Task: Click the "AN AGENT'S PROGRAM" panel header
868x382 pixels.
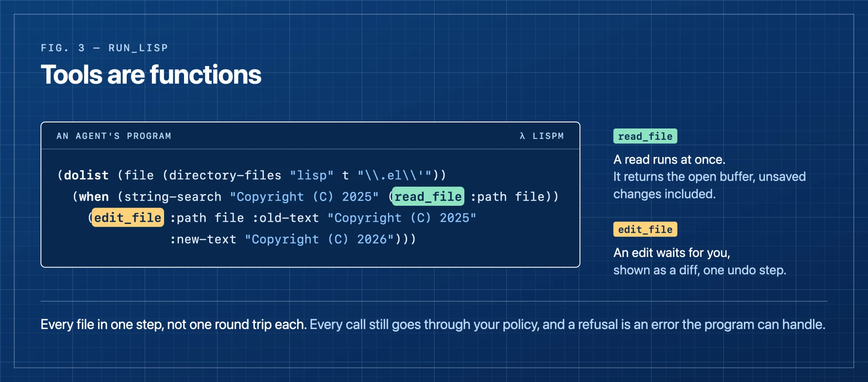Action: 114,136
